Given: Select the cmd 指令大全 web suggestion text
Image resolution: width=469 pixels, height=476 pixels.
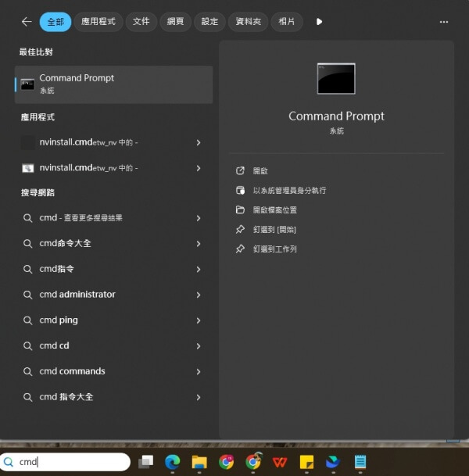Looking at the screenshot, I should pos(66,397).
